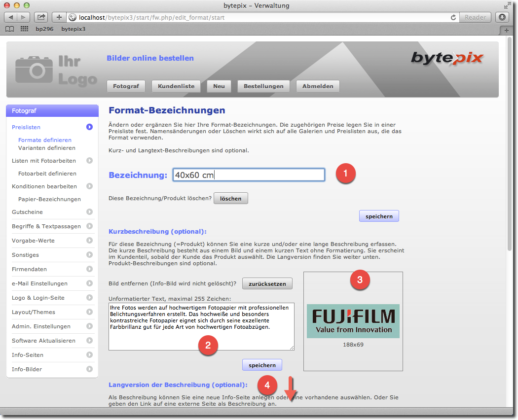Open the bp296 bookmark
The image size is (518, 420).
point(44,29)
